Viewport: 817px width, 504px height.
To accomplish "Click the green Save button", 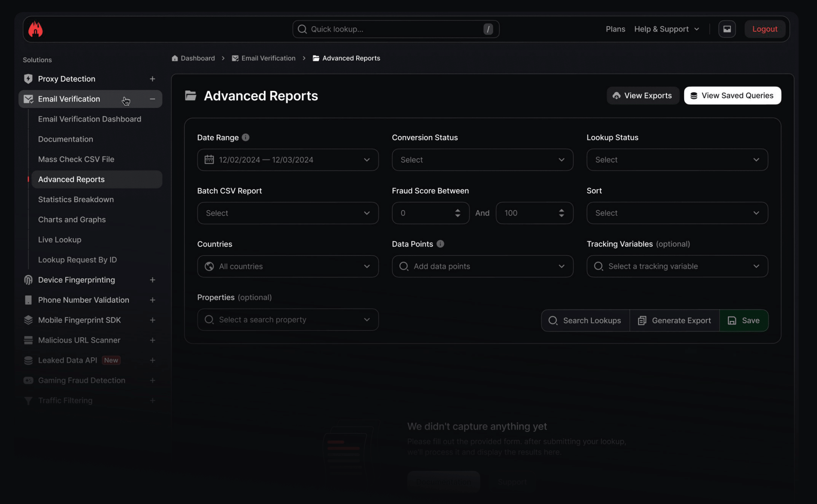I will pos(744,321).
